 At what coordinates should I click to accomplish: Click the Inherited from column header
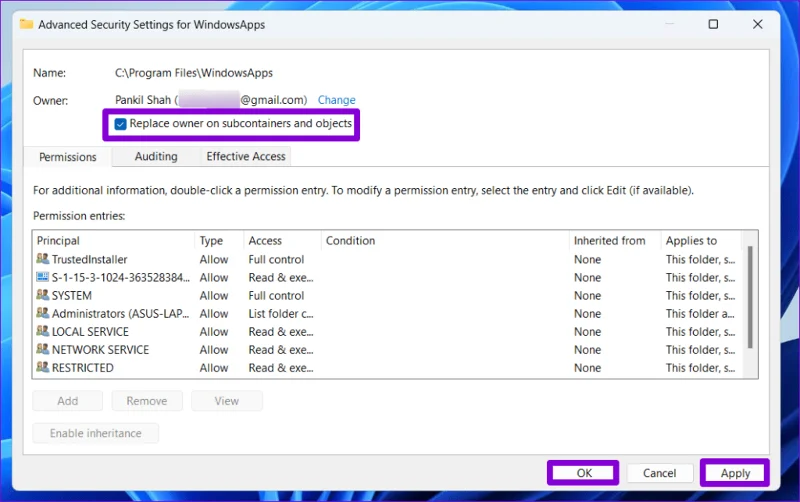615,240
